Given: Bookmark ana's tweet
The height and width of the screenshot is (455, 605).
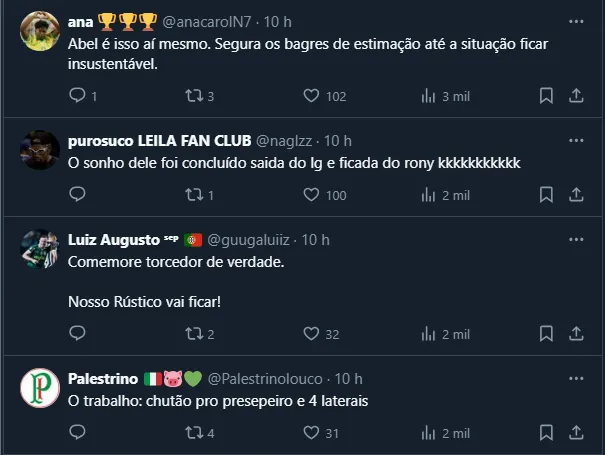Looking at the screenshot, I should click(546, 96).
